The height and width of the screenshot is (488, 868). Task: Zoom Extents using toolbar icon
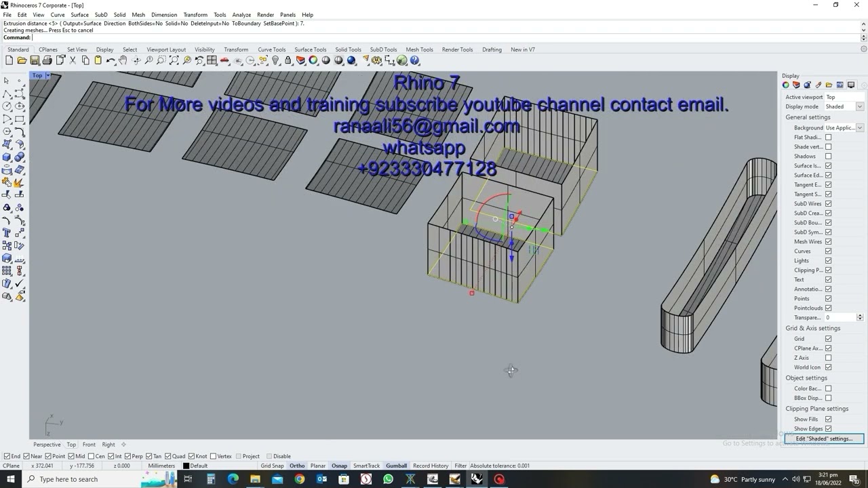pos(174,60)
